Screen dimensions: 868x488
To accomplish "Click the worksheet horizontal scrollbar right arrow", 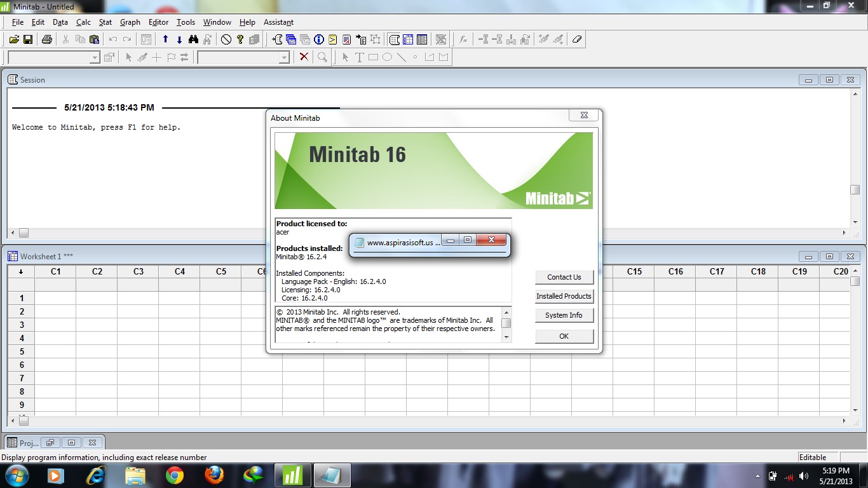I will coord(844,421).
